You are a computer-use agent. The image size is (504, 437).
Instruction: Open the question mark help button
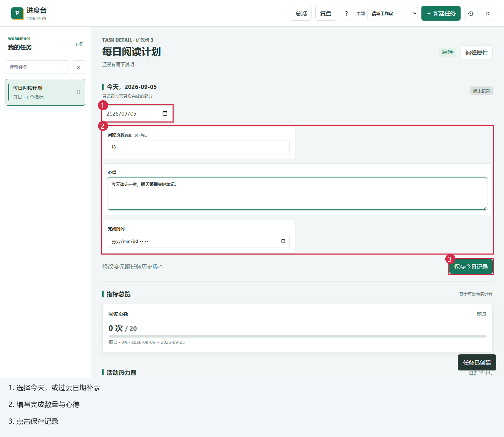pyautogui.click(x=346, y=13)
